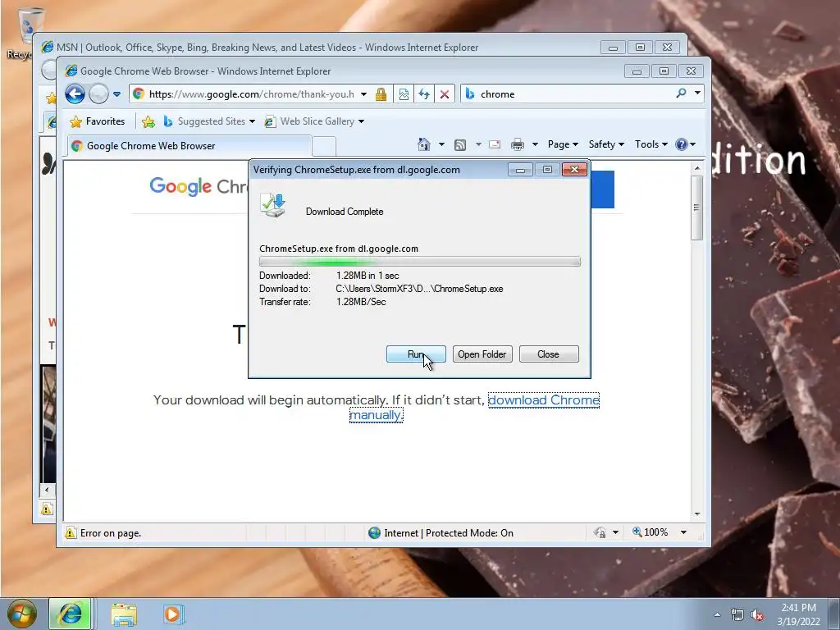Select the Google Chrome Web Browser tab
840x630 pixels.
[x=189, y=146]
